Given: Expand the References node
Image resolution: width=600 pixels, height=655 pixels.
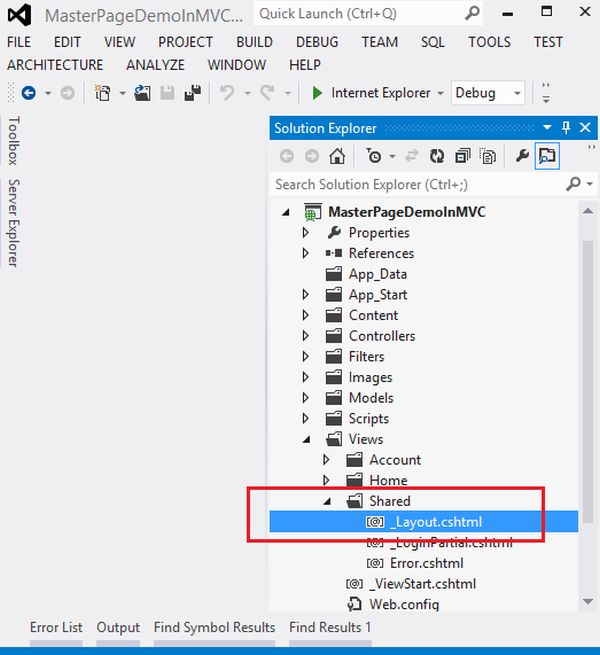Looking at the screenshot, I should [x=305, y=253].
